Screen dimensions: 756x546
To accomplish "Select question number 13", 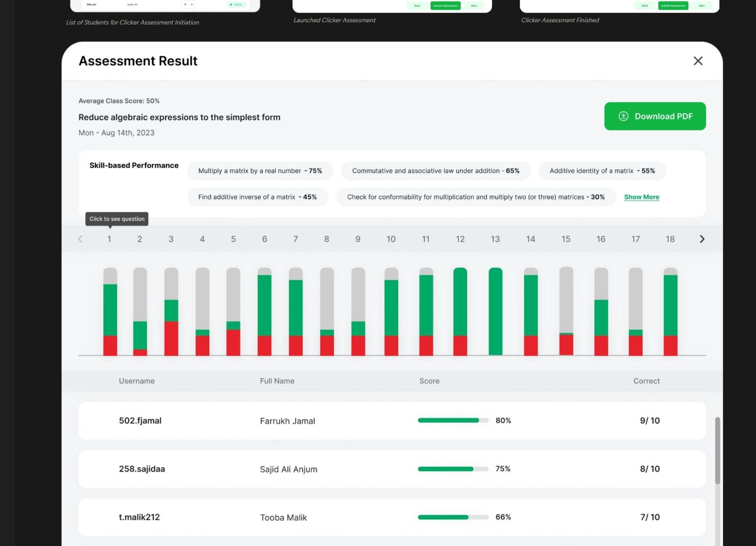I will [x=495, y=239].
